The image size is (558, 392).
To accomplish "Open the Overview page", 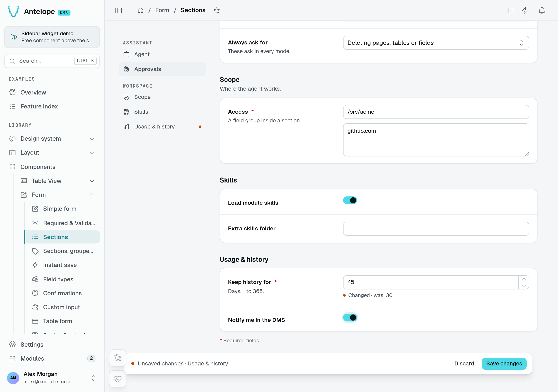I will click(52, 93).
